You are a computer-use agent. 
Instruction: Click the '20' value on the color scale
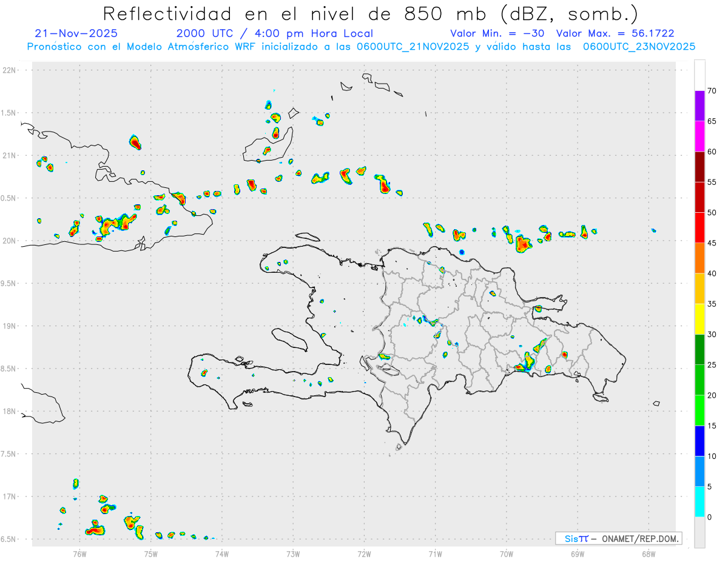[x=712, y=395]
